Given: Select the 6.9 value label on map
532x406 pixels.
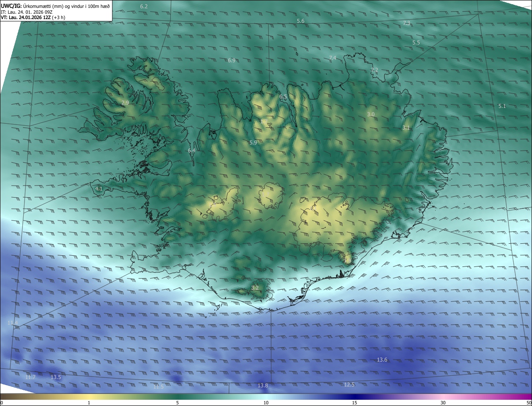Looking at the screenshot, I should point(232,60).
